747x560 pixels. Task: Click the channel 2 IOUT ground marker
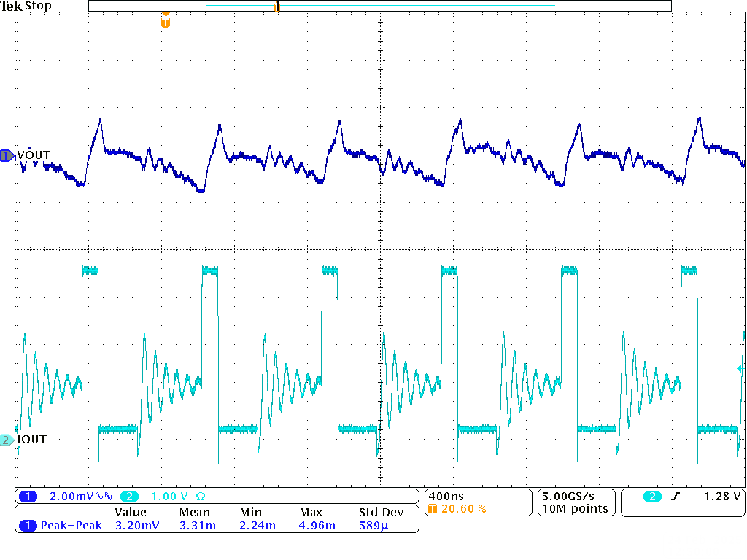point(7,440)
